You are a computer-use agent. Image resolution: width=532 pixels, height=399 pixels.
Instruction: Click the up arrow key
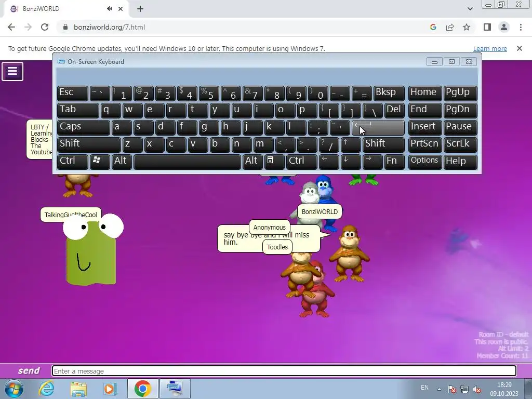point(351,144)
